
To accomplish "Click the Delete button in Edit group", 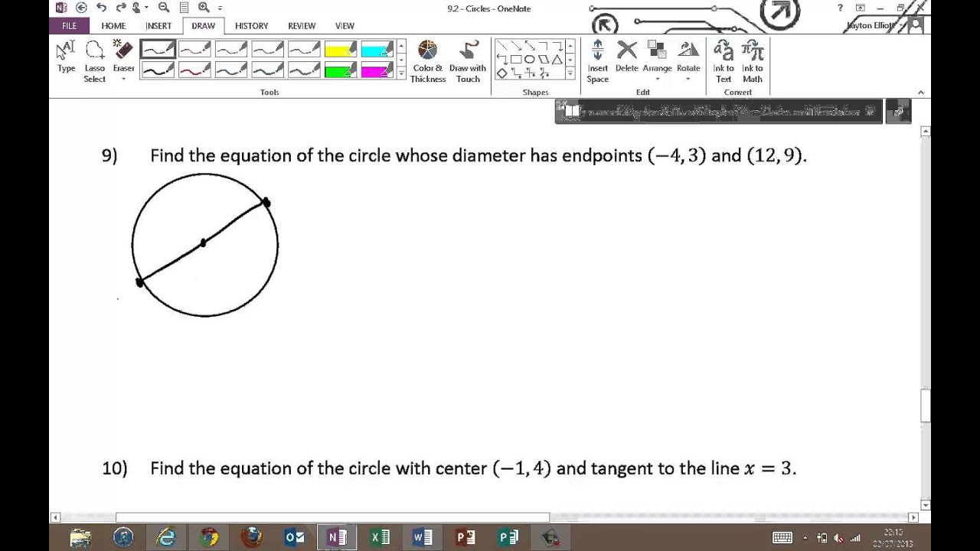I will click(x=626, y=57).
